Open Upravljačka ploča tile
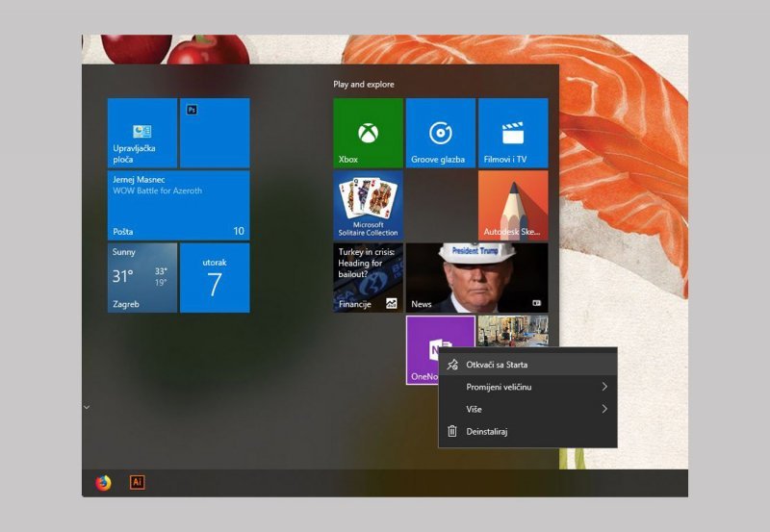 tap(142, 133)
